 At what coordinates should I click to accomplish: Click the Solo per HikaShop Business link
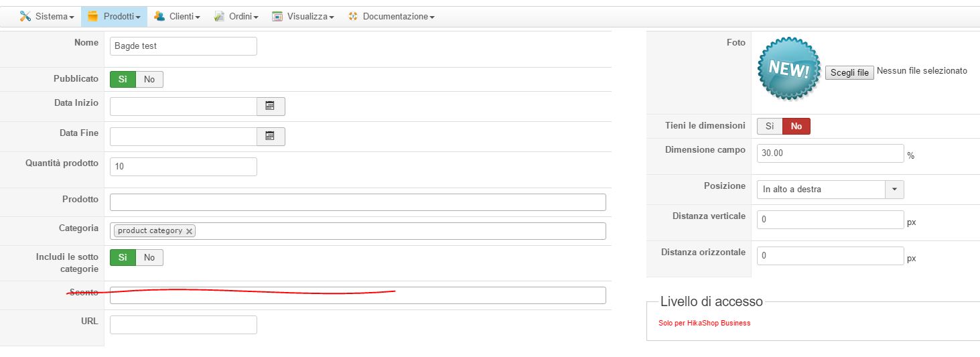tap(704, 323)
